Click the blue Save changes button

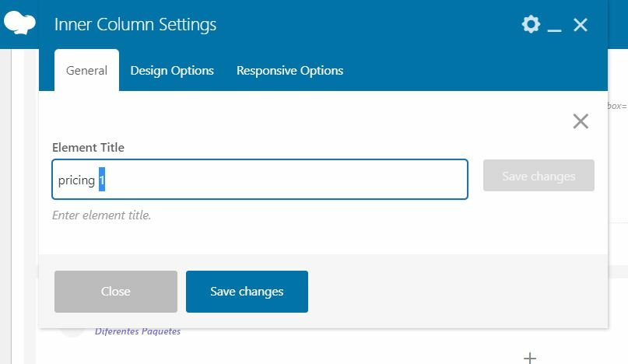coord(247,292)
